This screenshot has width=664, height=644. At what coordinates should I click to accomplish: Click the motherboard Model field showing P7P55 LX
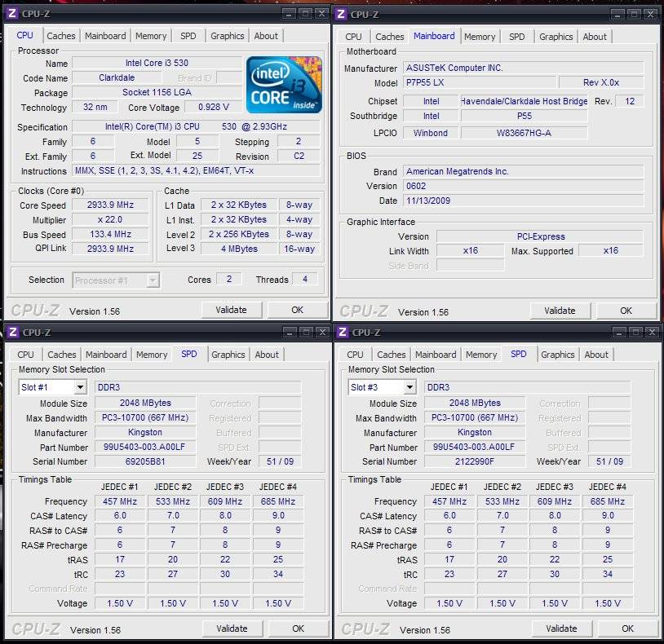(x=480, y=83)
